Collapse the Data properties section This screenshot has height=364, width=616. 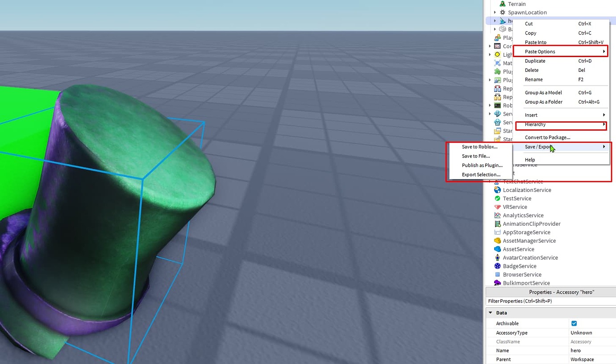[x=491, y=313]
